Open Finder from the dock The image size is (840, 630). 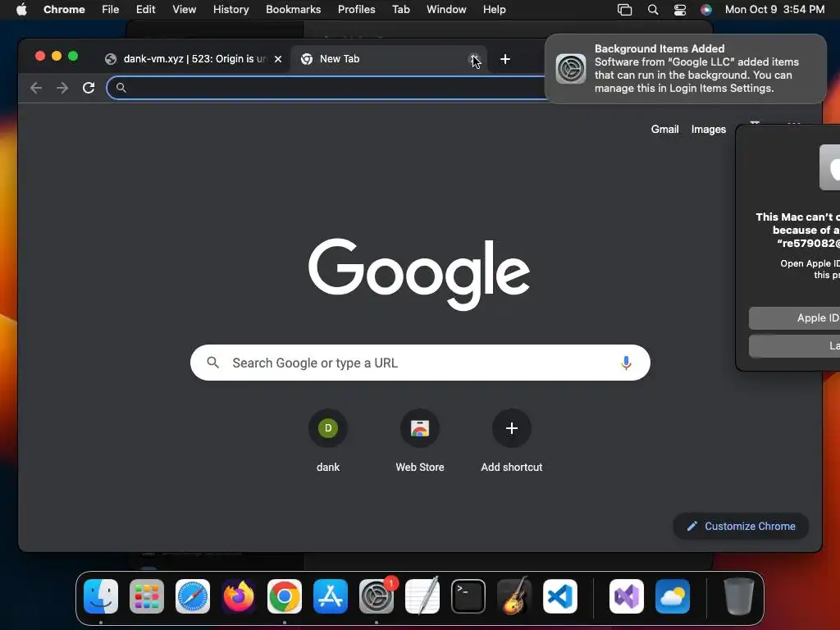[x=101, y=596]
